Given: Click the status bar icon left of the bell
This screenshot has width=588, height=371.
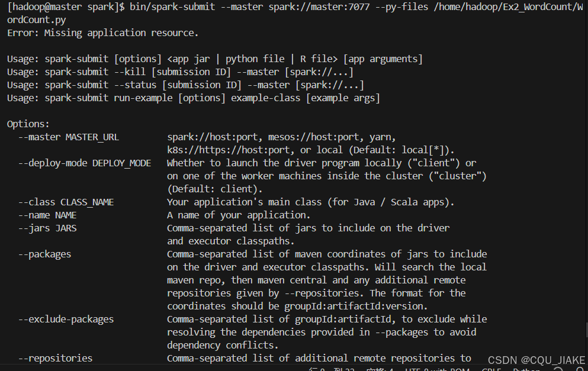Looking at the screenshot, I should coord(558,370).
